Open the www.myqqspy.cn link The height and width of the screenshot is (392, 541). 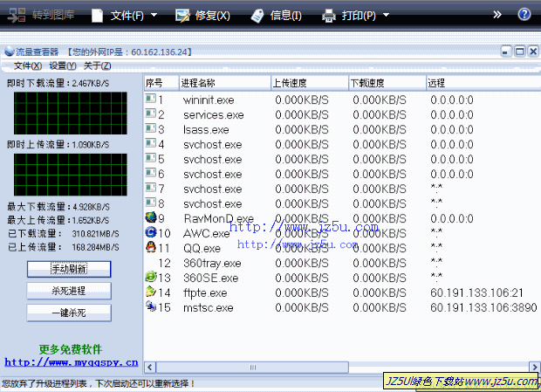71,361
